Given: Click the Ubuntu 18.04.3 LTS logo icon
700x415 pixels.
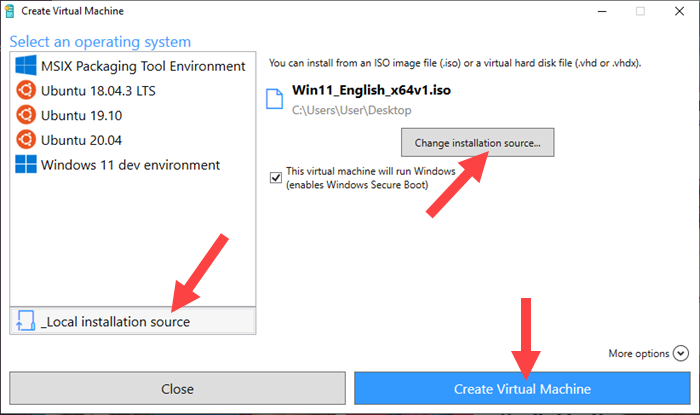Looking at the screenshot, I should click(x=26, y=90).
